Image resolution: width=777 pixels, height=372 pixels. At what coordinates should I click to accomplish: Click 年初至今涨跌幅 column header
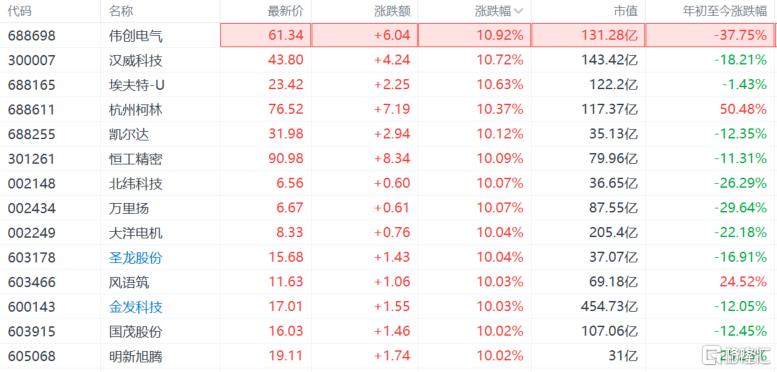click(725, 11)
